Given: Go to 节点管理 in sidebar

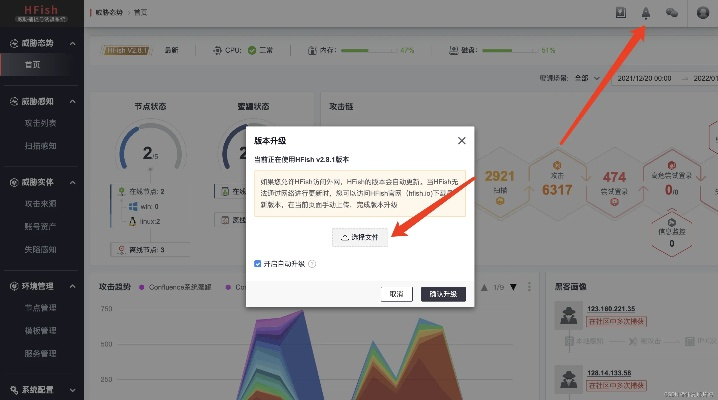Looking at the screenshot, I should pyautogui.click(x=40, y=308).
